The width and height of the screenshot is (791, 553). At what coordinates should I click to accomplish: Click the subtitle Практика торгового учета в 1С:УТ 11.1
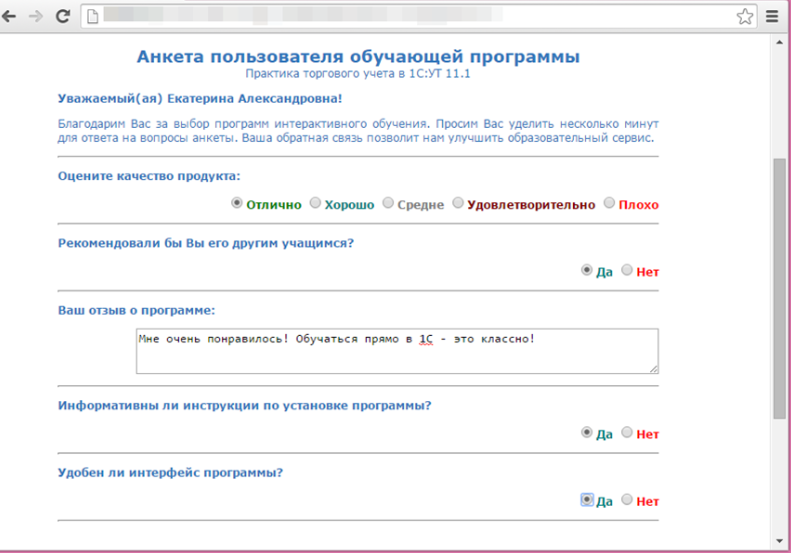point(358,74)
